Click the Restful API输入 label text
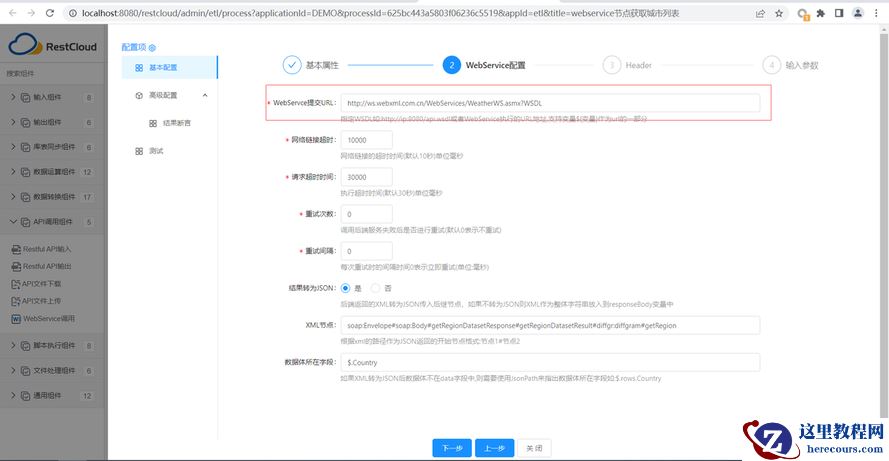Screen dimensions: 889x461 tap(47, 249)
